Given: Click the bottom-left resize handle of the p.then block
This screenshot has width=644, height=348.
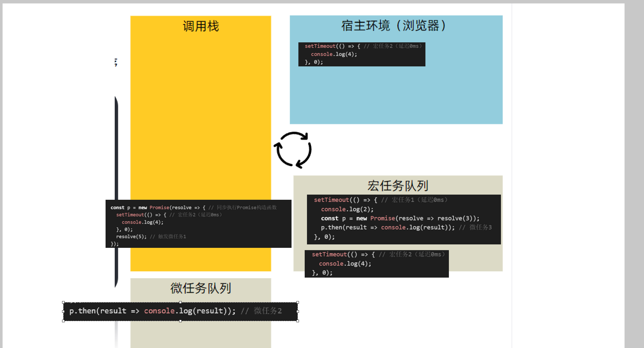Looking at the screenshot, I should tap(63, 321).
